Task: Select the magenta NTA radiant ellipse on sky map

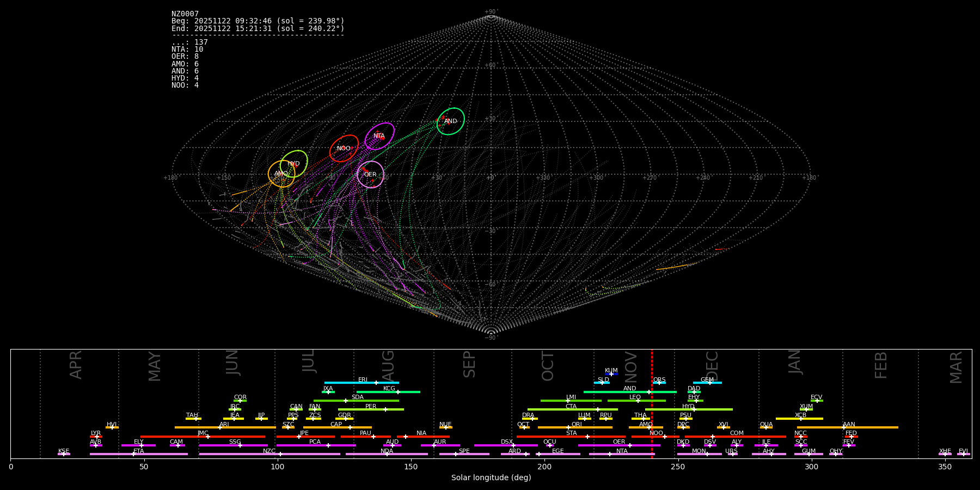Action: point(379,136)
